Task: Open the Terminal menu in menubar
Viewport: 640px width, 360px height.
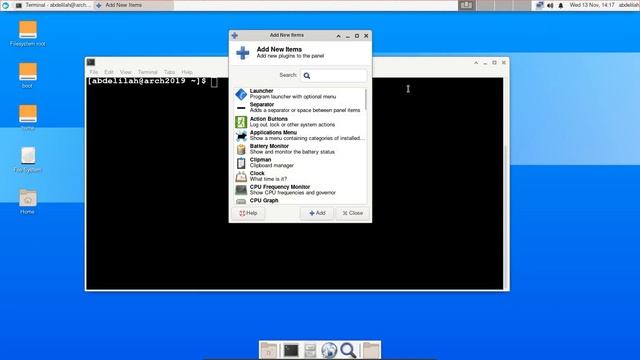Action: pos(147,72)
